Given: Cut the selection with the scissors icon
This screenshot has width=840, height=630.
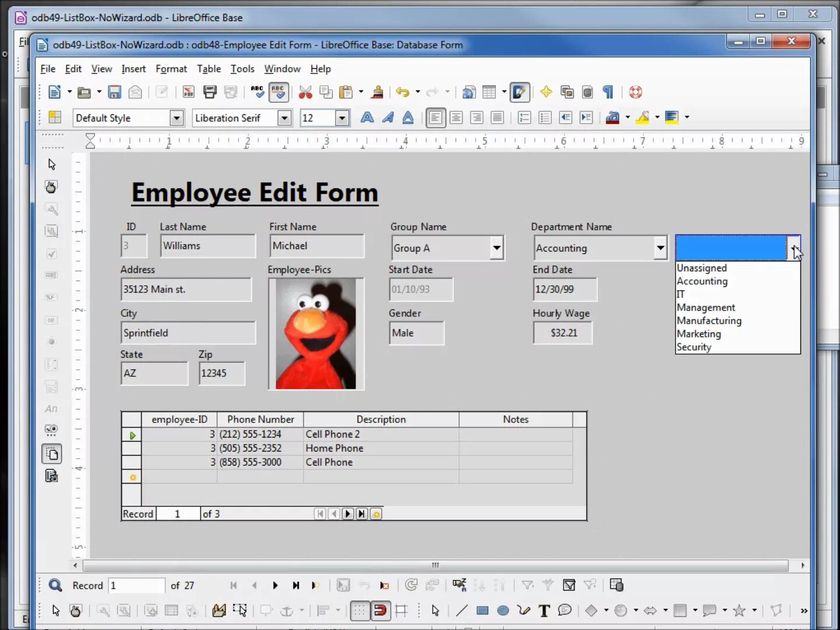Looking at the screenshot, I should 306,92.
